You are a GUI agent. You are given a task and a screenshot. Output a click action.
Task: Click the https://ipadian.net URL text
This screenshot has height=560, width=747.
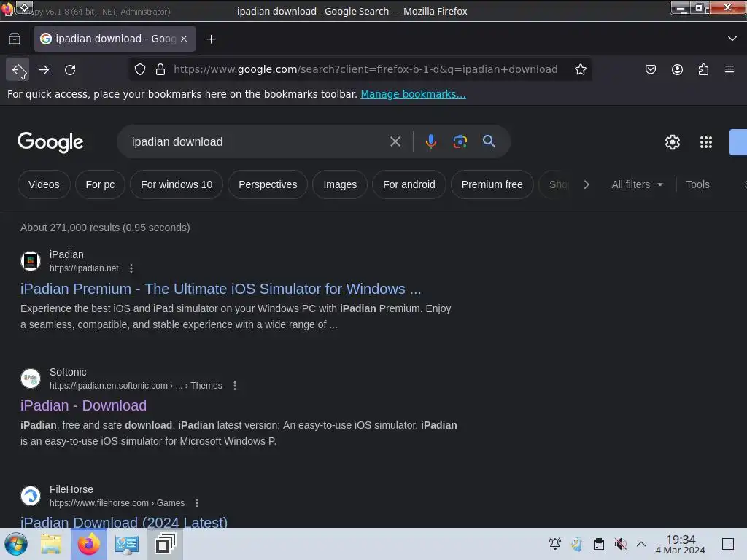(x=84, y=268)
